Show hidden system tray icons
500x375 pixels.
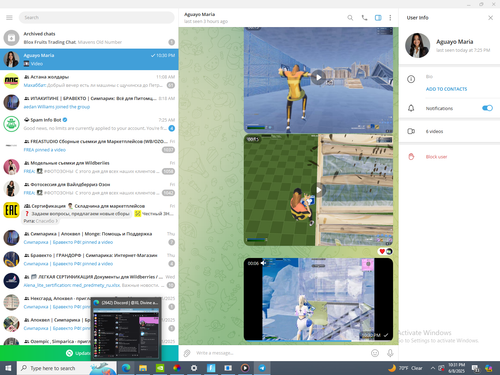(433, 368)
